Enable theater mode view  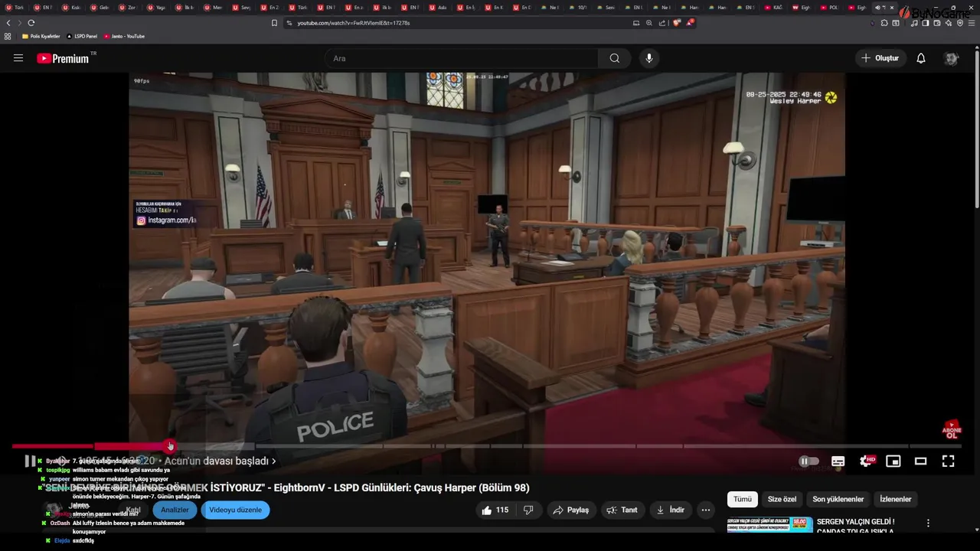921,461
